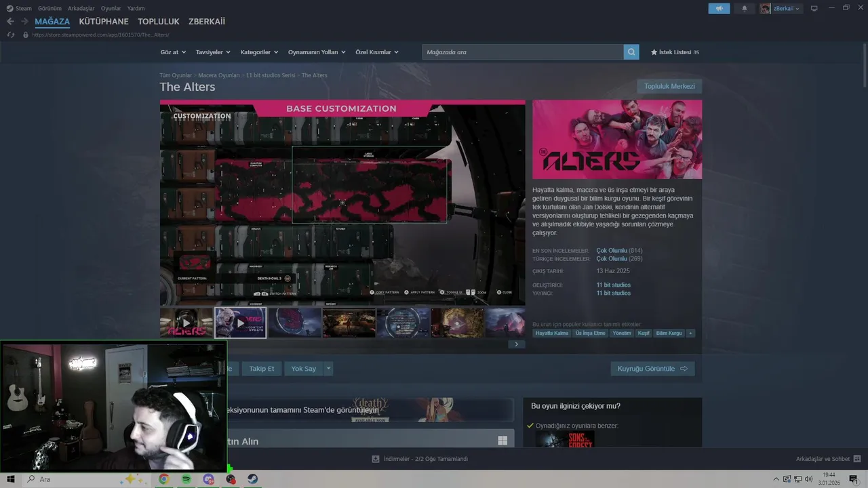The width and height of the screenshot is (868, 488).
Task: Go back with the Steam back arrow
Action: pyautogui.click(x=10, y=22)
